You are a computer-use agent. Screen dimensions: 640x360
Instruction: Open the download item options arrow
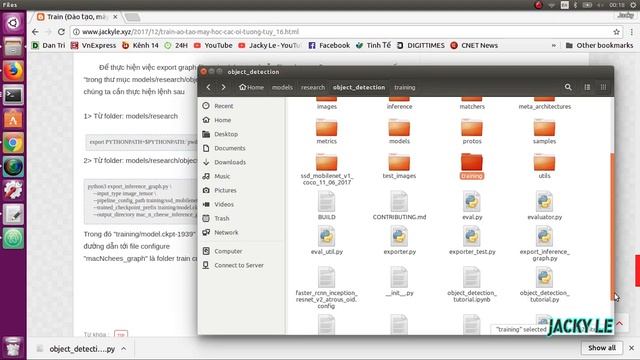coord(124,349)
